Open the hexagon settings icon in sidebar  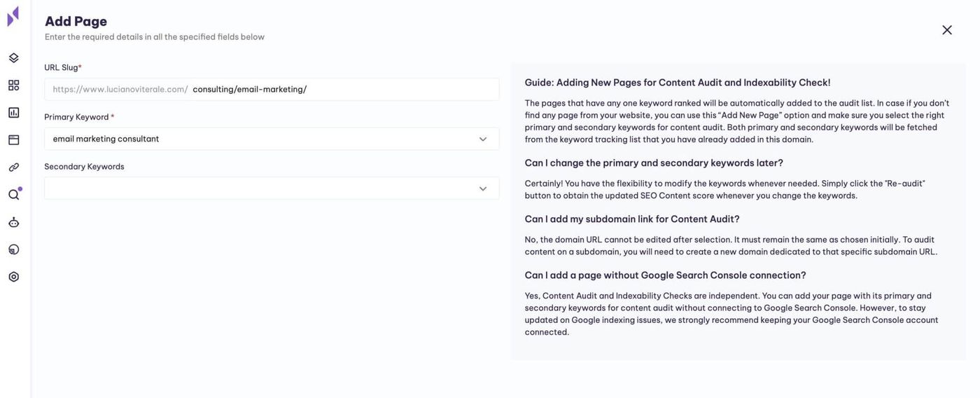click(13, 277)
